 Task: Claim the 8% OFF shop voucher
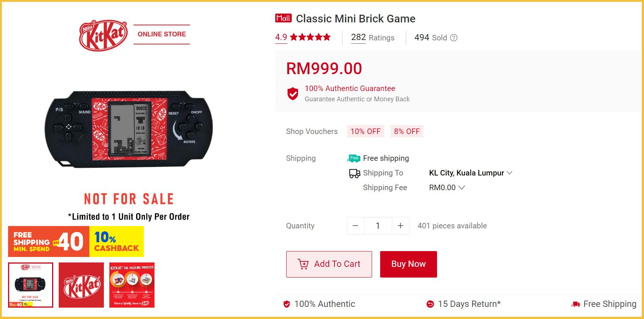407,131
